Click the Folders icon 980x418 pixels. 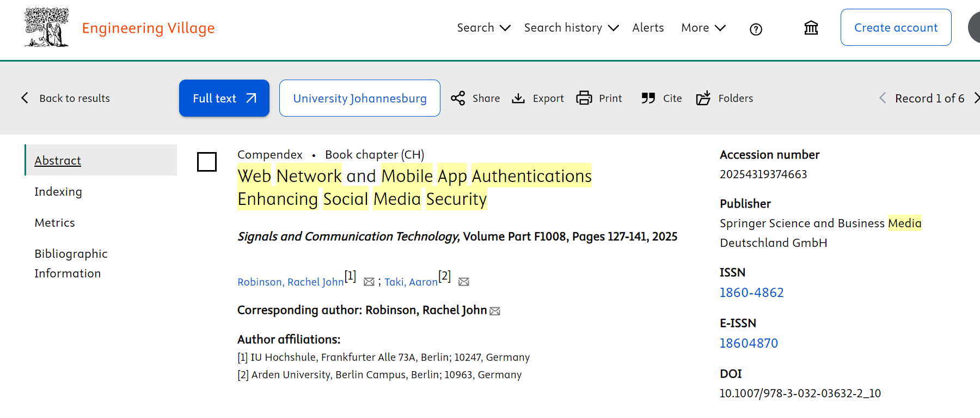click(703, 98)
